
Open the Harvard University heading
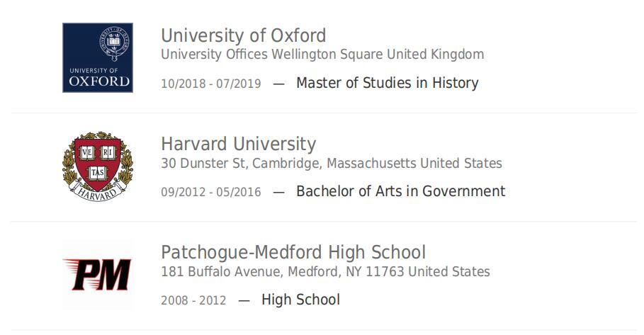pyautogui.click(x=239, y=144)
